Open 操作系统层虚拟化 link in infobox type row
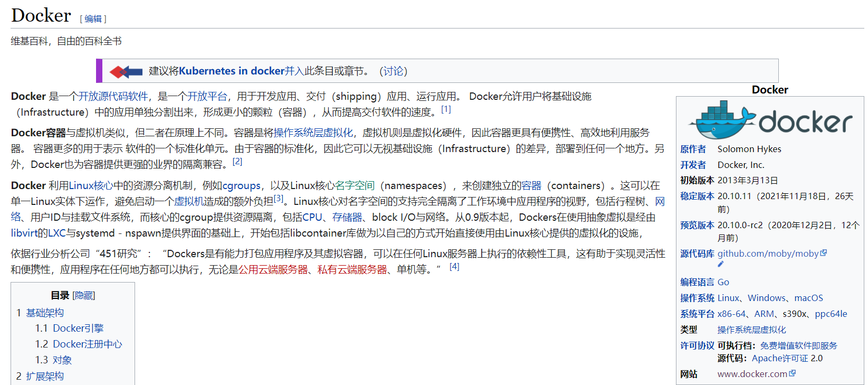This screenshot has height=385, width=868. click(x=752, y=330)
